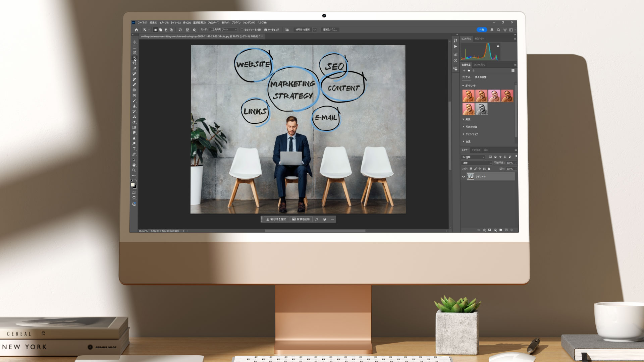Enable the 全レイヤーを対象 checkbox
The height and width of the screenshot is (362, 644).
pos(242,30)
